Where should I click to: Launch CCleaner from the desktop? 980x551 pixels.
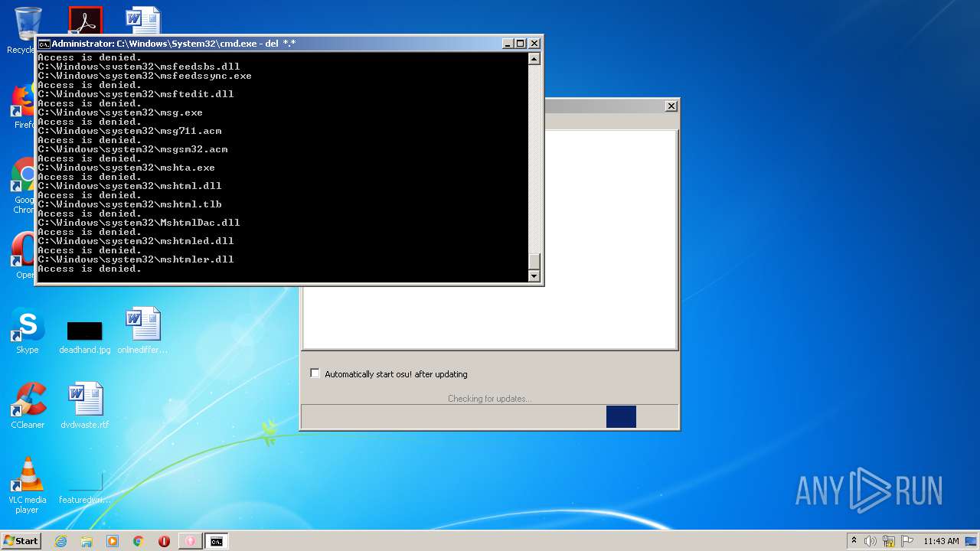coord(28,406)
